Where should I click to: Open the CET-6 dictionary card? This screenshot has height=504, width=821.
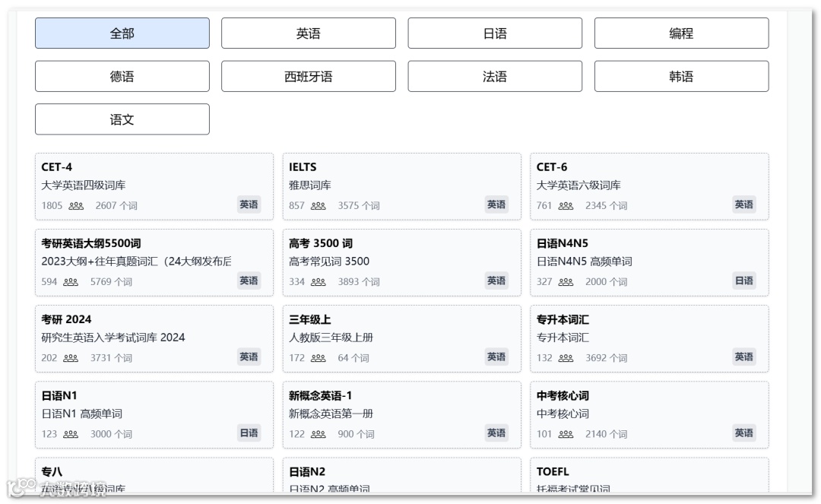(x=649, y=186)
